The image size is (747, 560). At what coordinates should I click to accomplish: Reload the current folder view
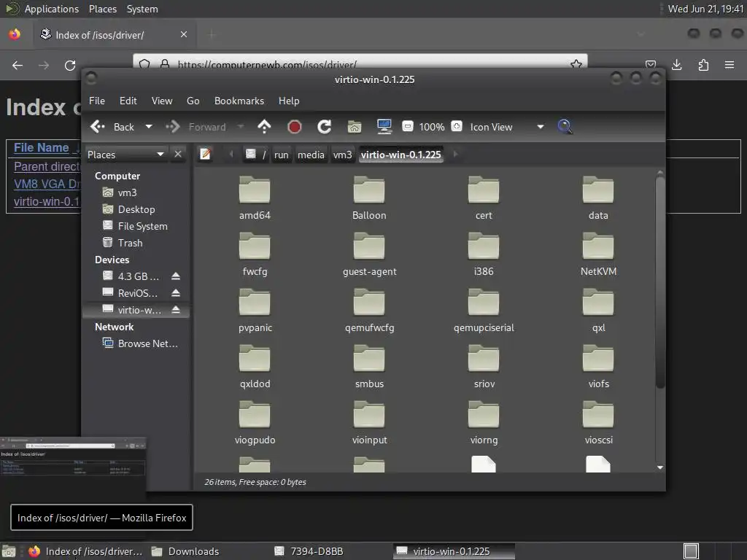pyautogui.click(x=325, y=127)
